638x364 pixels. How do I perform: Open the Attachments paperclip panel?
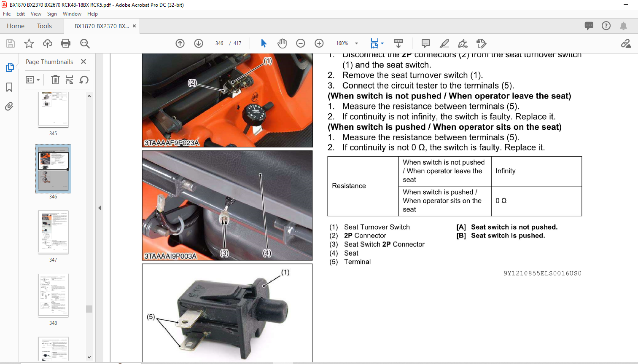click(x=9, y=106)
